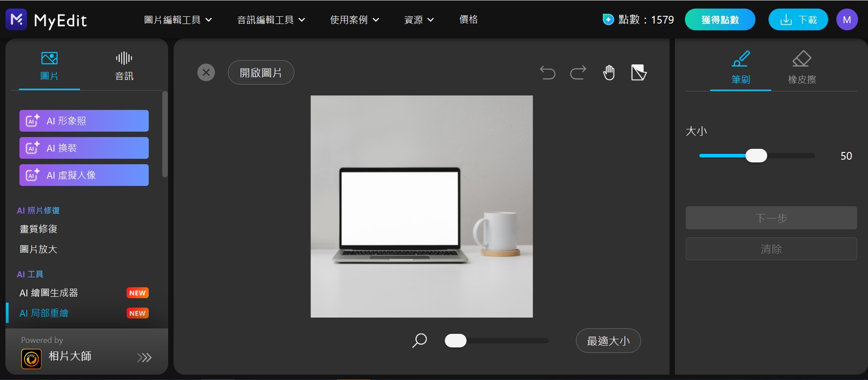Viewport: 868px width, 380px height.
Task: Click the 清除 clear button
Action: (771, 249)
